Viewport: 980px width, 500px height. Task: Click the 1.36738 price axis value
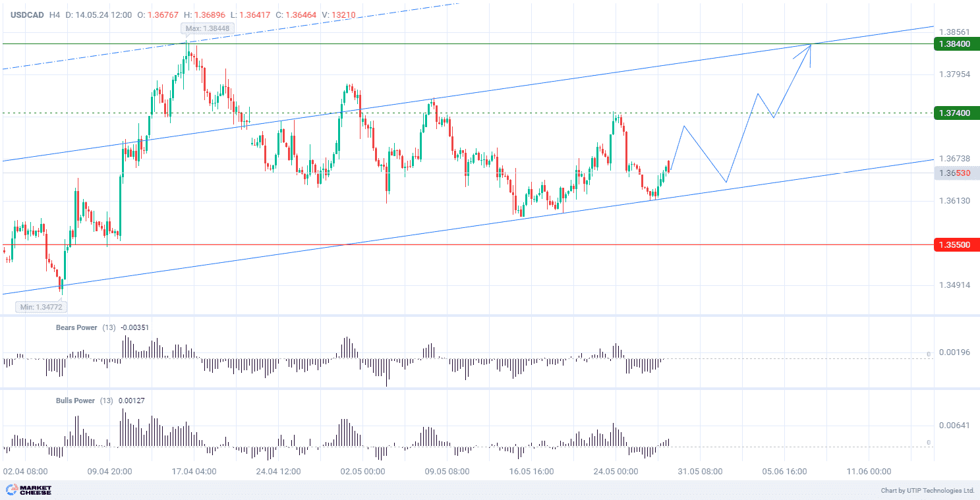(x=954, y=158)
